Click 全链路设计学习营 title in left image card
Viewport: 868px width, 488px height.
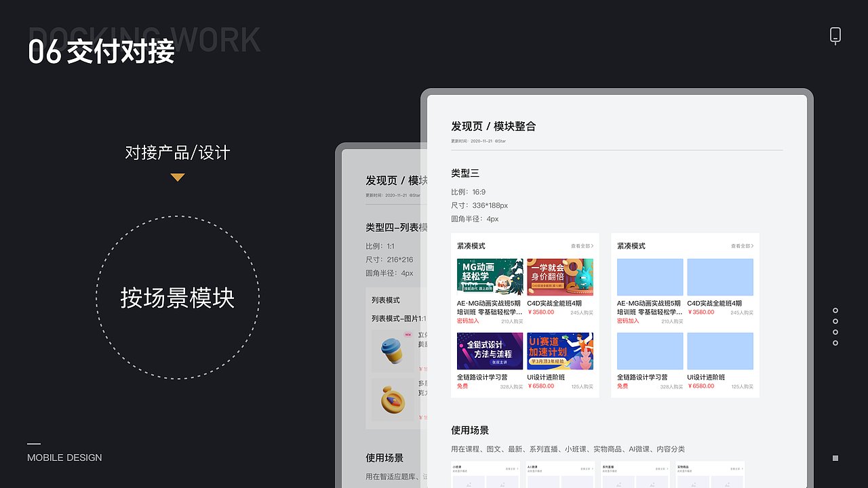coord(482,377)
